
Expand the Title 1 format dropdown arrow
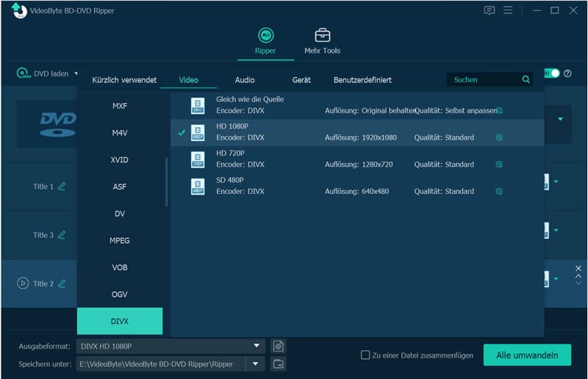(556, 182)
